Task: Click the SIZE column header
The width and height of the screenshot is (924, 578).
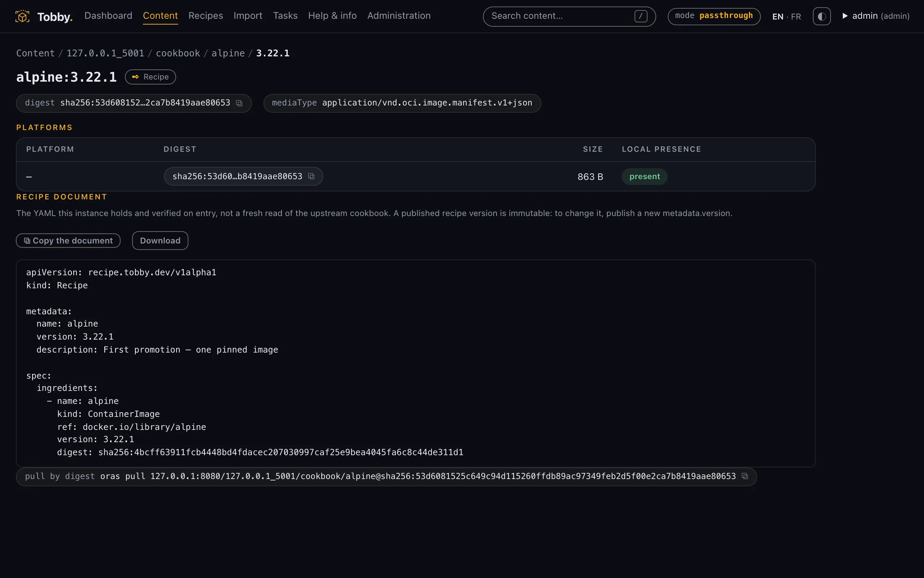Action: (x=593, y=149)
